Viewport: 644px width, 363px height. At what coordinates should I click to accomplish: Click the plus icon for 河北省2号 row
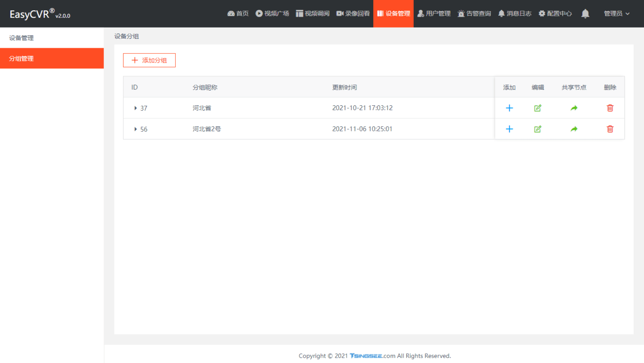pyautogui.click(x=509, y=129)
